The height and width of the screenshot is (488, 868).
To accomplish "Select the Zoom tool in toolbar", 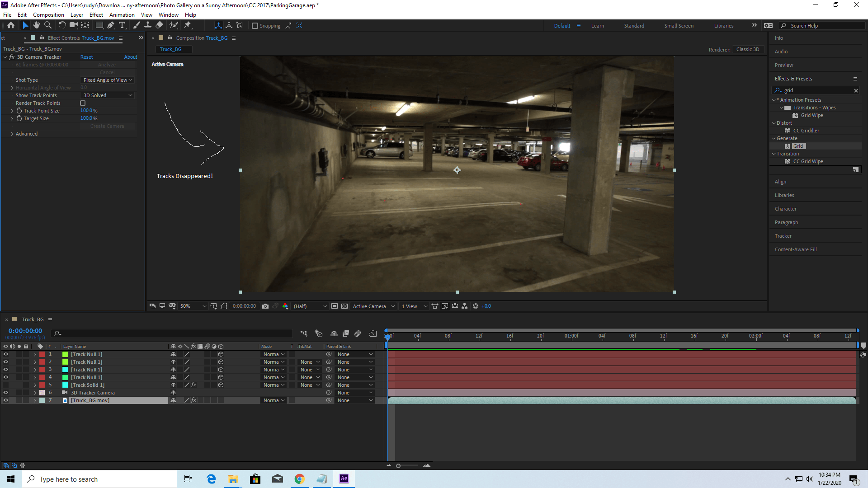I will (x=48, y=25).
